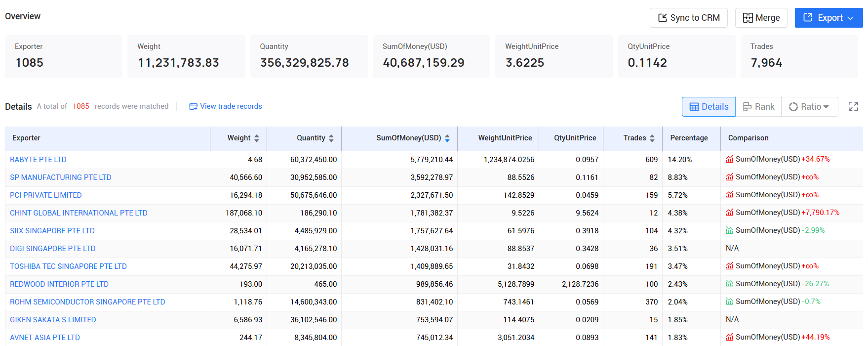Open SP MANUFACTURING PTE LTD link

click(61, 177)
